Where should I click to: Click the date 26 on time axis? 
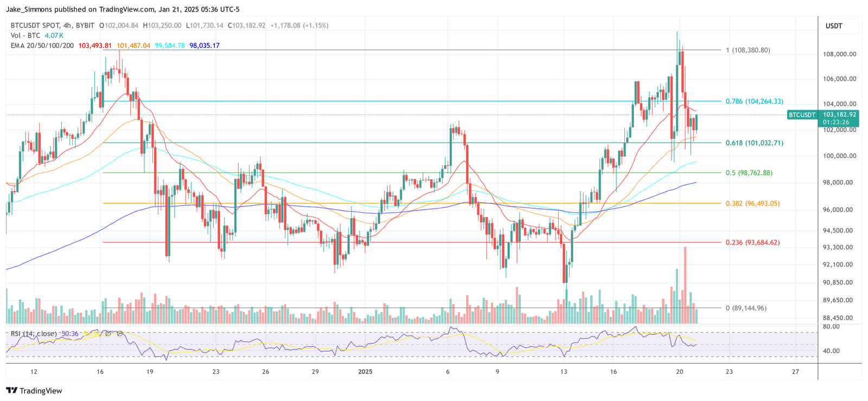(x=265, y=372)
